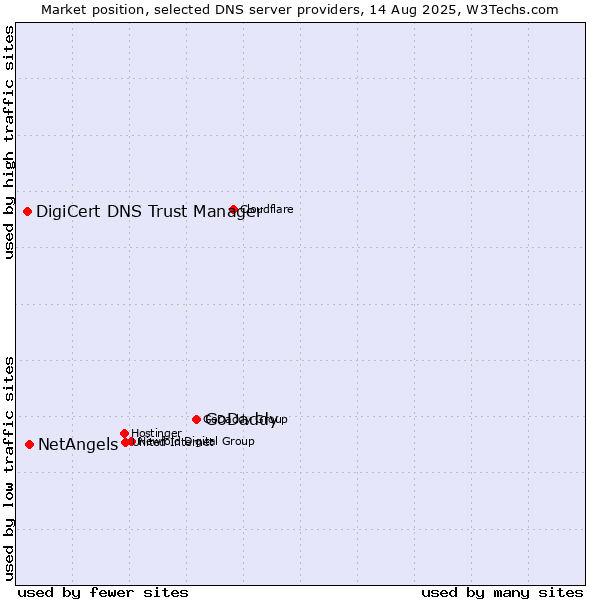The height and width of the screenshot is (600, 600).
Task: Click the Cloudflare red data point
Action: tap(234, 210)
